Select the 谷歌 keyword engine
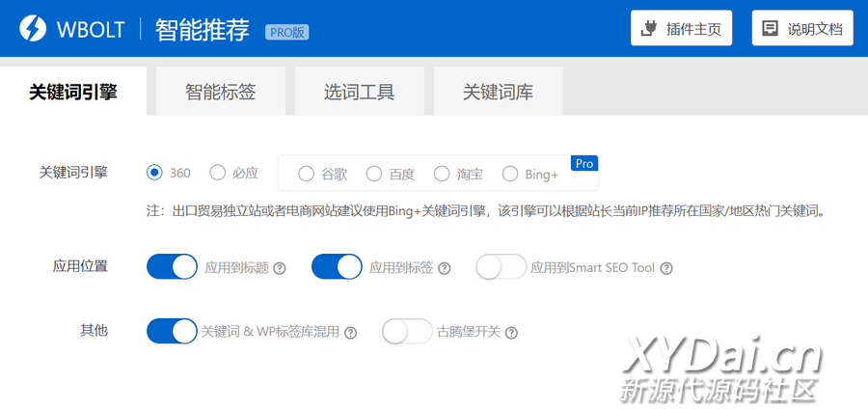The width and height of the screenshot is (868, 409). coord(306,175)
